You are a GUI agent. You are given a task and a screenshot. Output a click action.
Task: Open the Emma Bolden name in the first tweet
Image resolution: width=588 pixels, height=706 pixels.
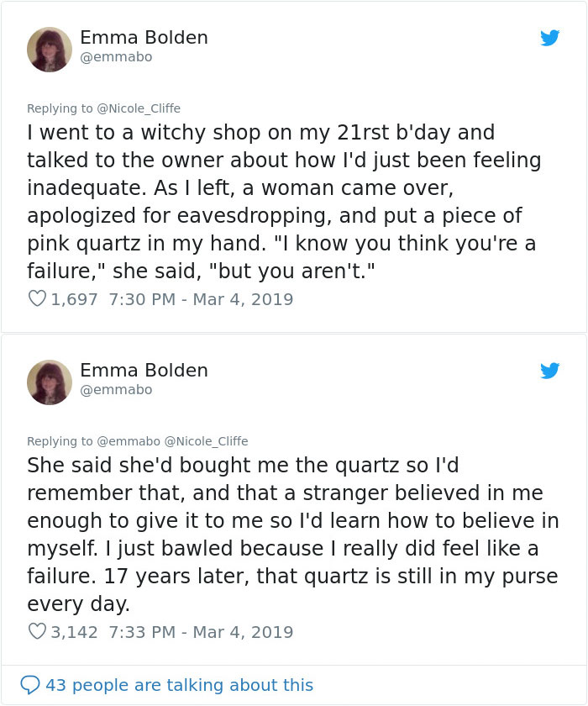[144, 38]
